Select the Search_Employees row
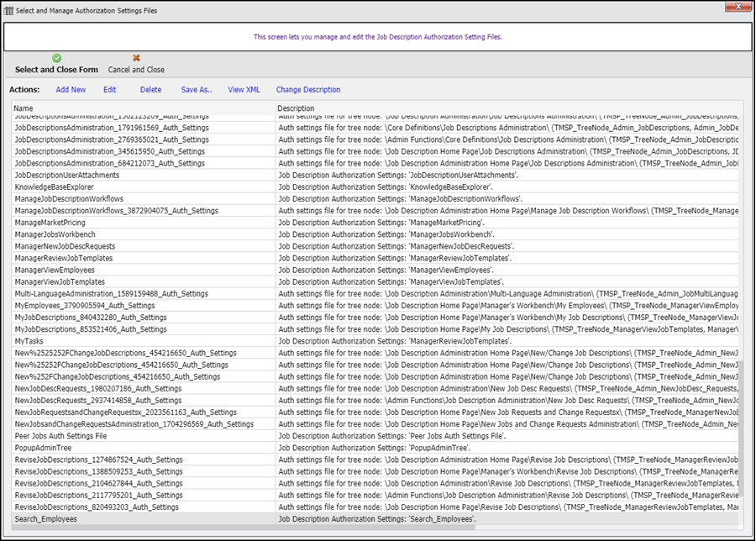This screenshot has height=541, width=756. point(375,519)
